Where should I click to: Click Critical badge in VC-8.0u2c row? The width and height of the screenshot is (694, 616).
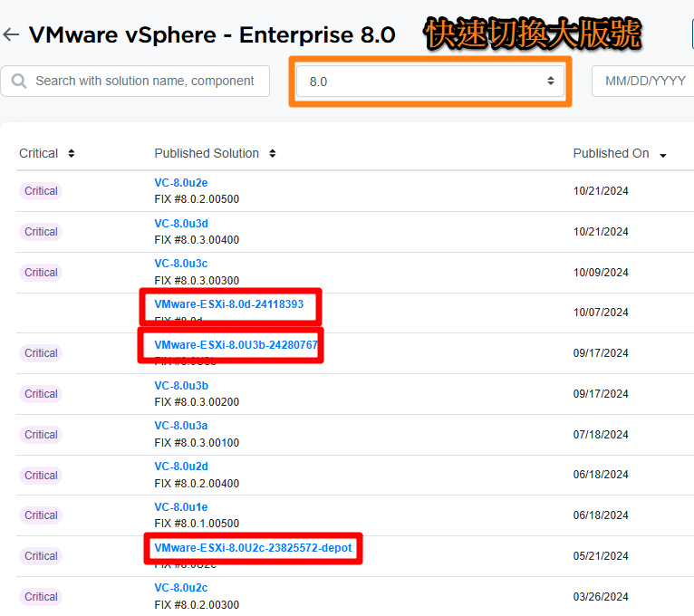click(41, 597)
